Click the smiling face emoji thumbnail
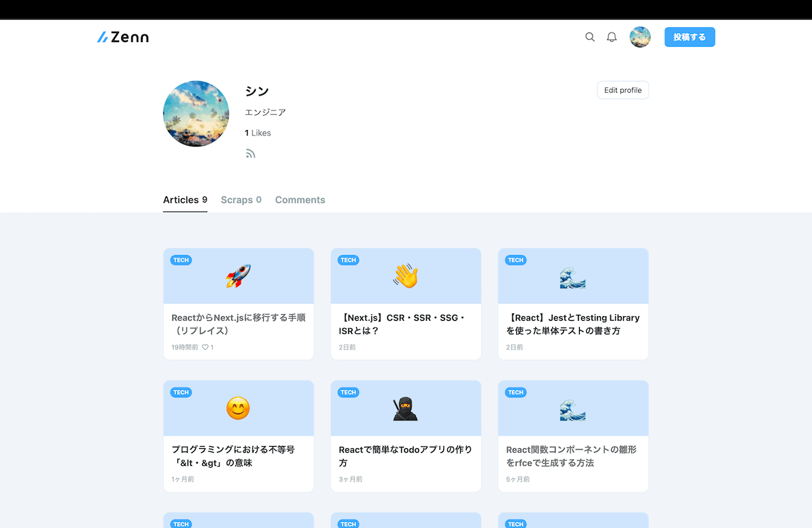812x528 pixels. point(238,408)
